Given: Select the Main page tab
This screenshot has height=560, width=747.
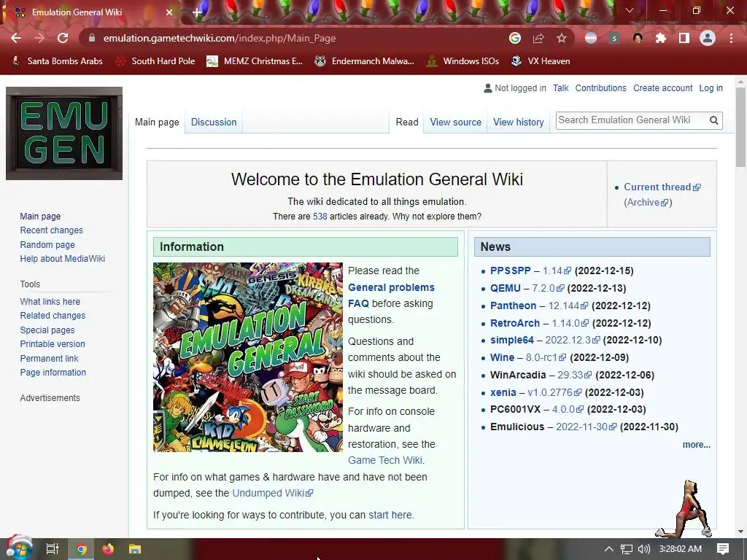Looking at the screenshot, I should pyautogui.click(x=157, y=122).
